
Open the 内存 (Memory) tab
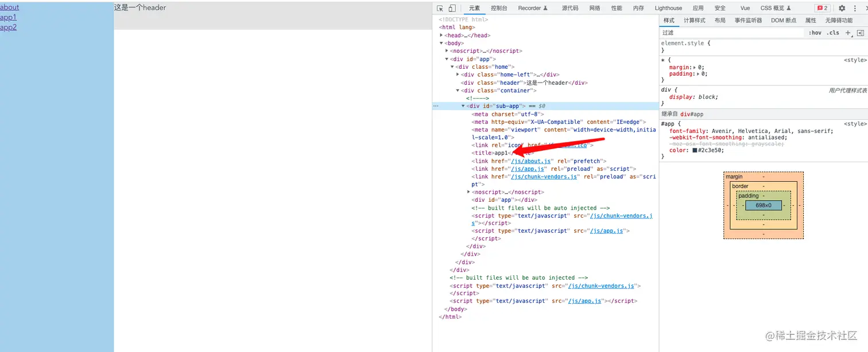[638, 8]
